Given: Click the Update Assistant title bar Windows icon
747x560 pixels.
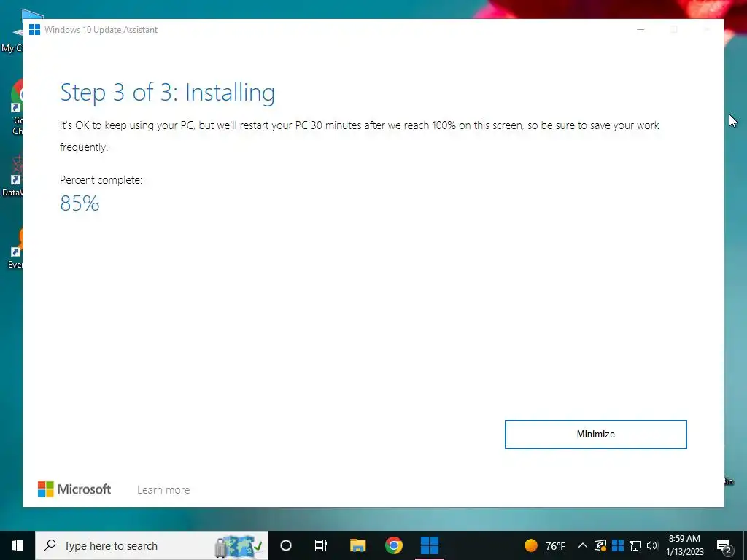Looking at the screenshot, I should (34, 29).
